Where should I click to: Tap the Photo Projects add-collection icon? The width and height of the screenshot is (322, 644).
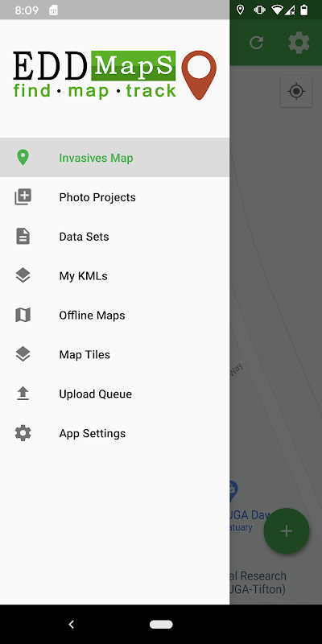pos(23,197)
